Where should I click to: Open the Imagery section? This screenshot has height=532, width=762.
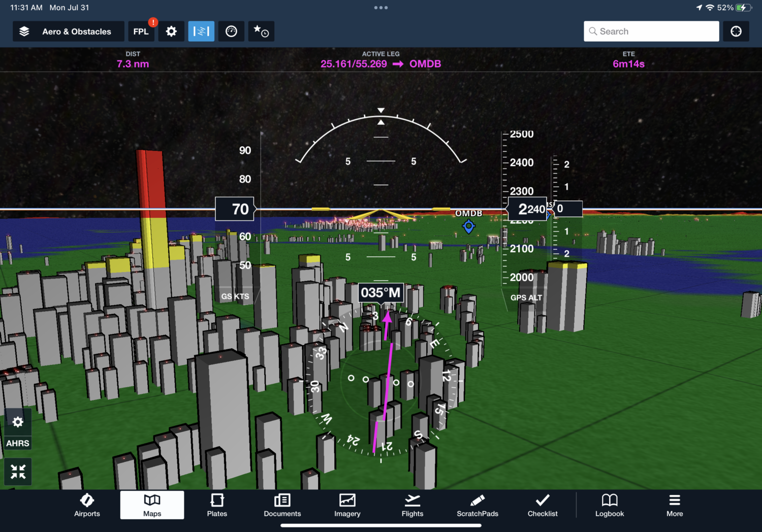(347, 505)
